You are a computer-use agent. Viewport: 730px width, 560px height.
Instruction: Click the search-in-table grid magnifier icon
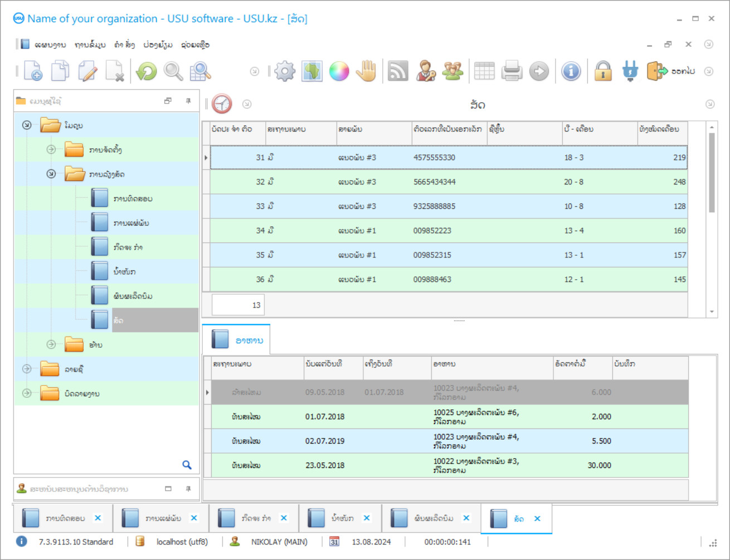201,71
